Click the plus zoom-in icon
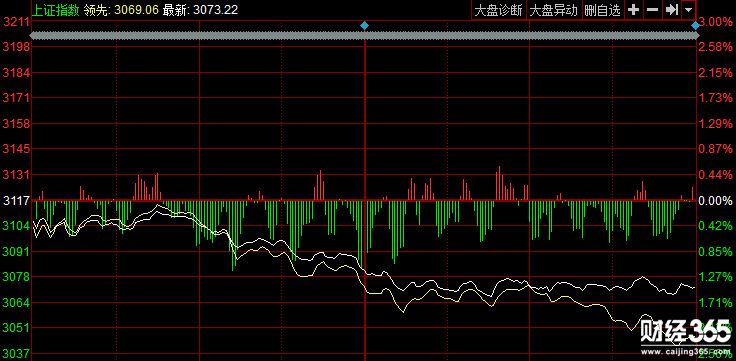736x361 pixels. pos(634,10)
